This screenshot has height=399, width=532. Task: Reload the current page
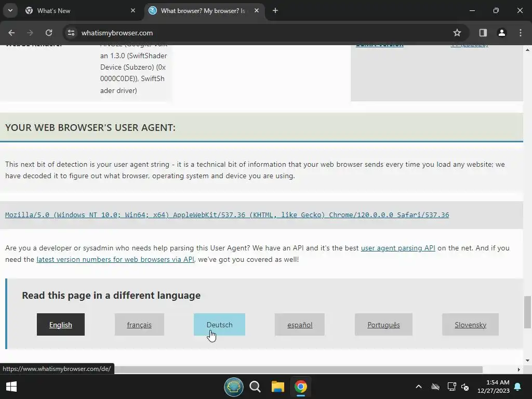49,33
